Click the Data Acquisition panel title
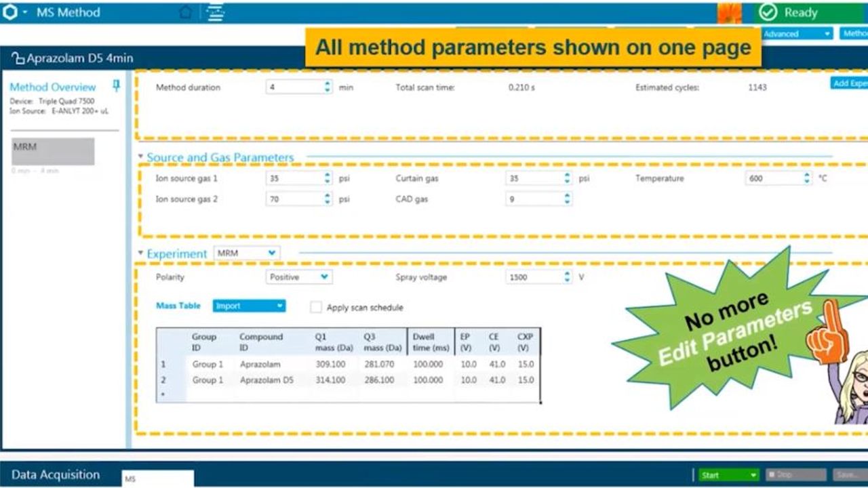 (56, 474)
